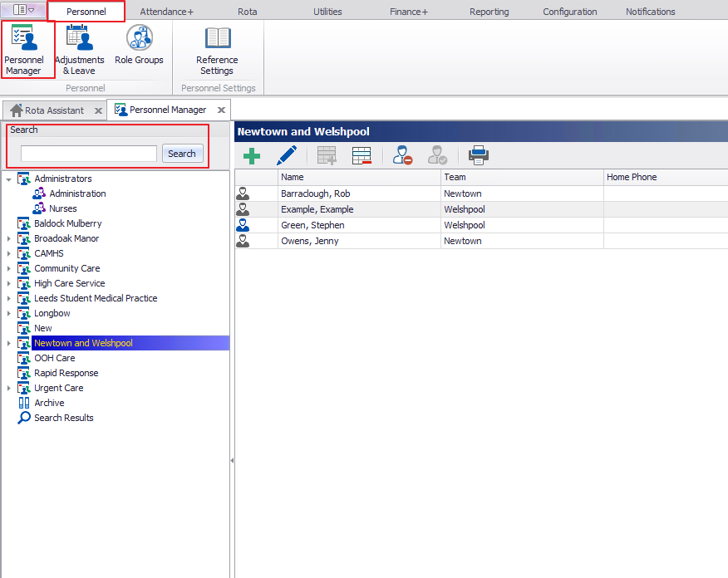Viewport: 728px width, 578px height.
Task: Expand the Broadoak Manor branch
Action: point(8,238)
